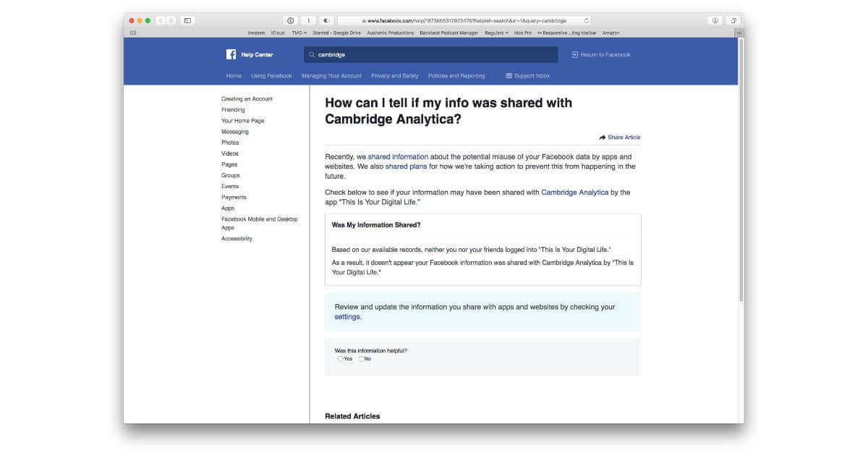Follow the shared plans link
This screenshot has height=456, width=868.
pyautogui.click(x=406, y=166)
